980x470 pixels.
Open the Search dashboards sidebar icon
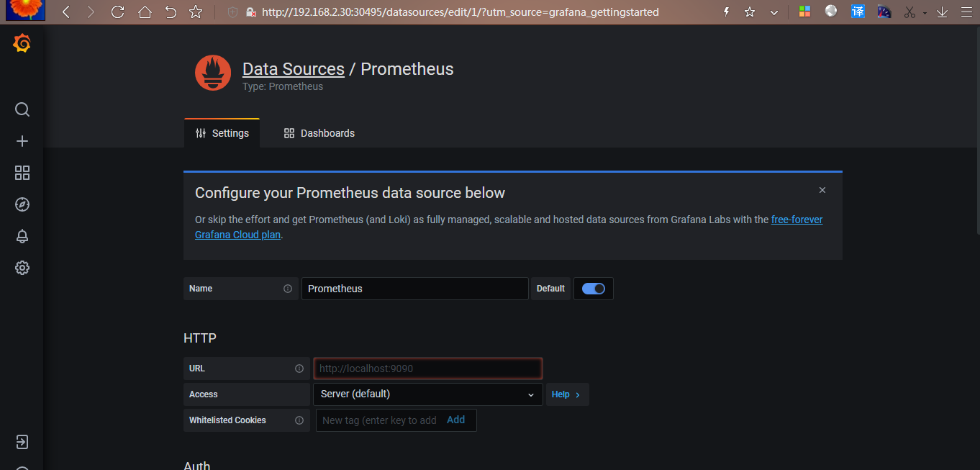coord(22,109)
